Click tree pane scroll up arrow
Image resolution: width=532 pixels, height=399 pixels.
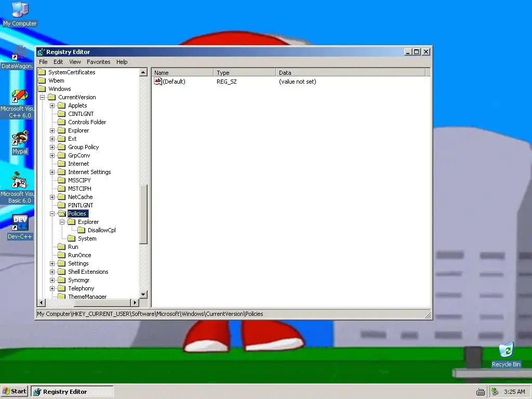point(143,72)
